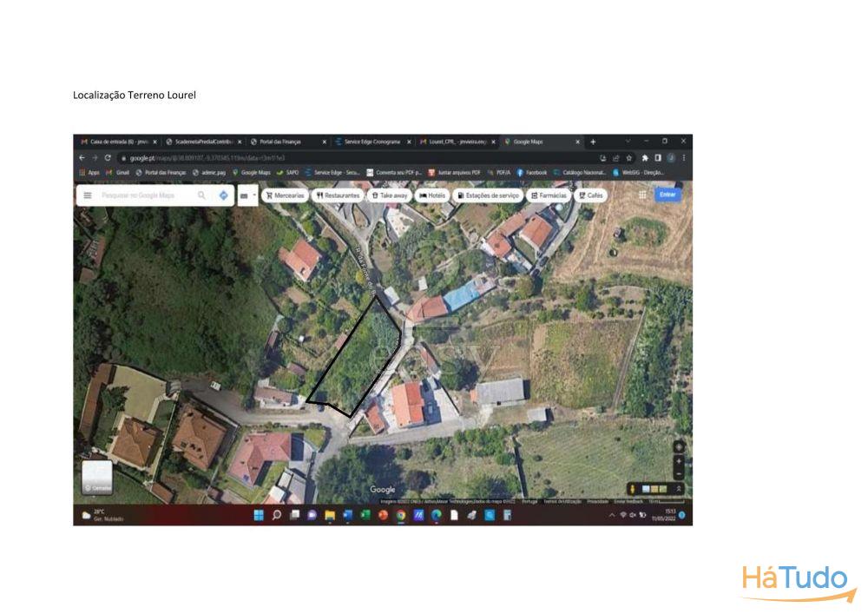Open the WebSIG bookmark
The width and height of the screenshot is (868, 614).
(638, 173)
